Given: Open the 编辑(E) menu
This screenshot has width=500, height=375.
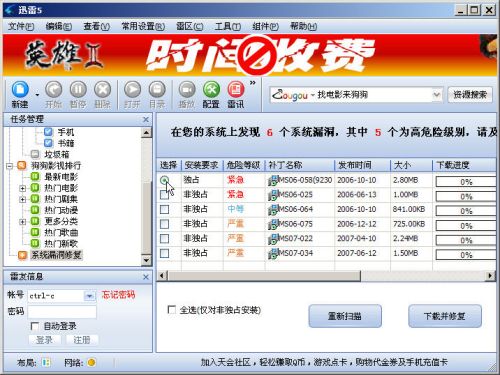Looking at the screenshot, I should click(x=59, y=26).
